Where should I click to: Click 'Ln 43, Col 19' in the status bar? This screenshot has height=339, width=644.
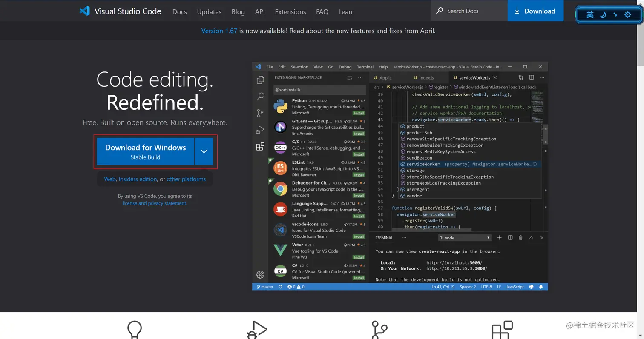(x=443, y=287)
